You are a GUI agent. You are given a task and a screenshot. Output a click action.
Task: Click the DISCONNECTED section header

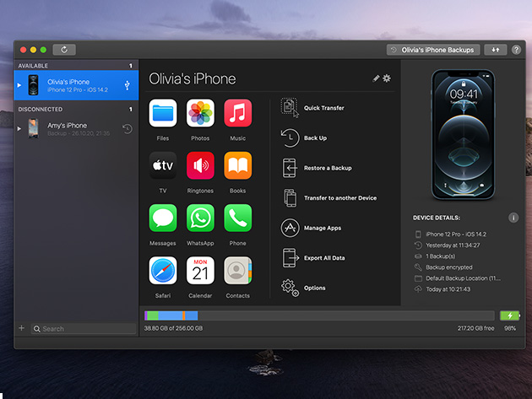41,109
